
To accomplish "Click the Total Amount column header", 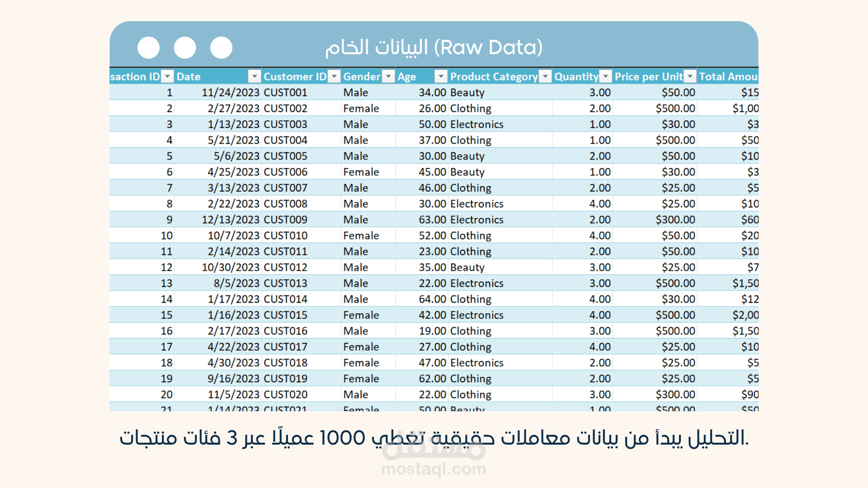I will tap(728, 76).
